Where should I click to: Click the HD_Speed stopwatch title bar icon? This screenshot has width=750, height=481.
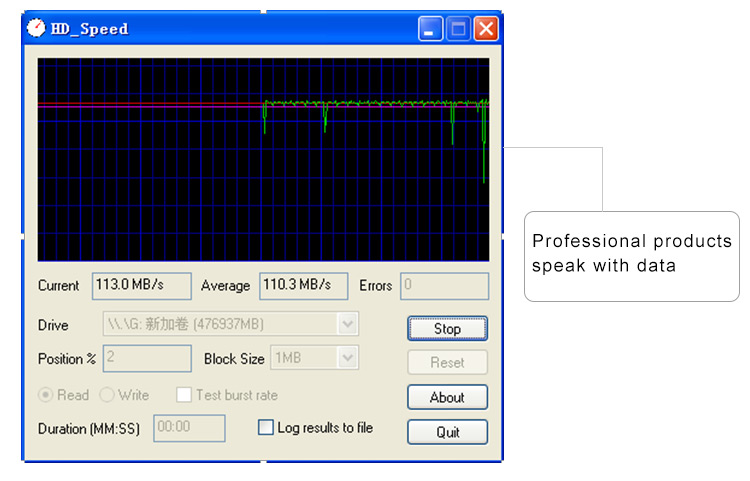coord(36,28)
